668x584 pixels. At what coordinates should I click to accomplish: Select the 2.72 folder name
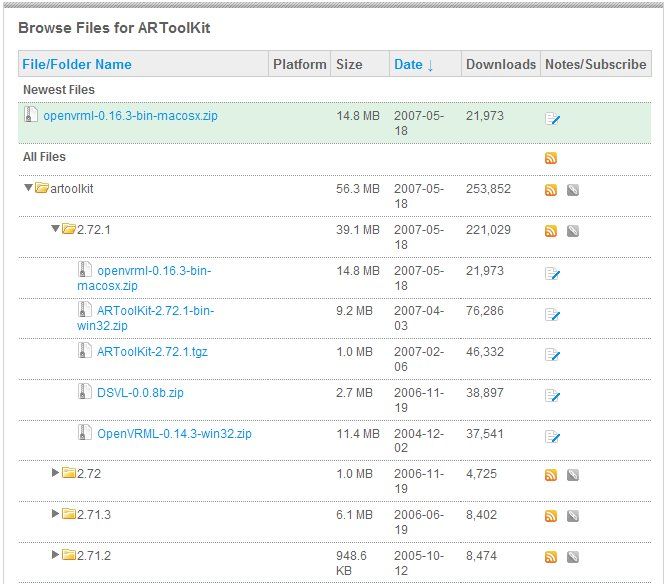[x=89, y=474]
